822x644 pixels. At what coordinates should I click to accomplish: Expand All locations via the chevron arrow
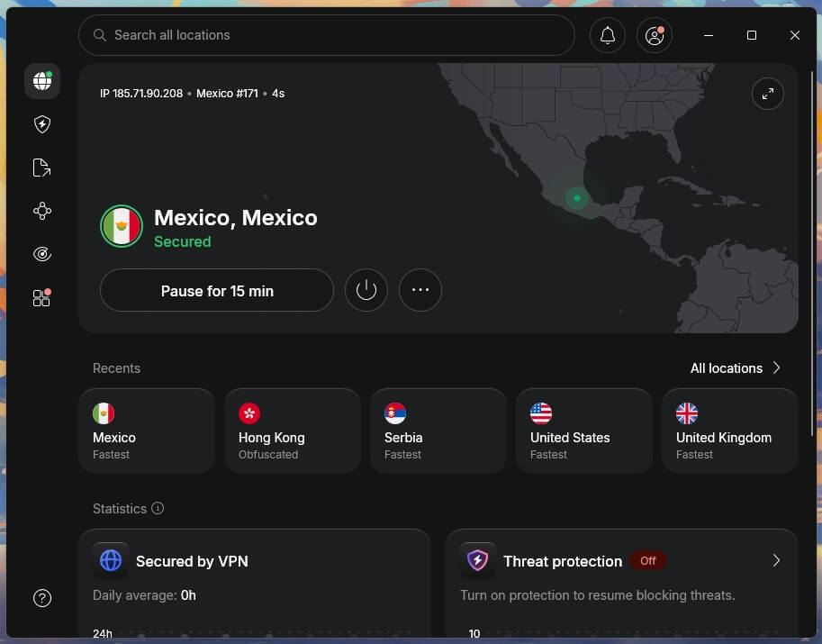[x=776, y=368]
